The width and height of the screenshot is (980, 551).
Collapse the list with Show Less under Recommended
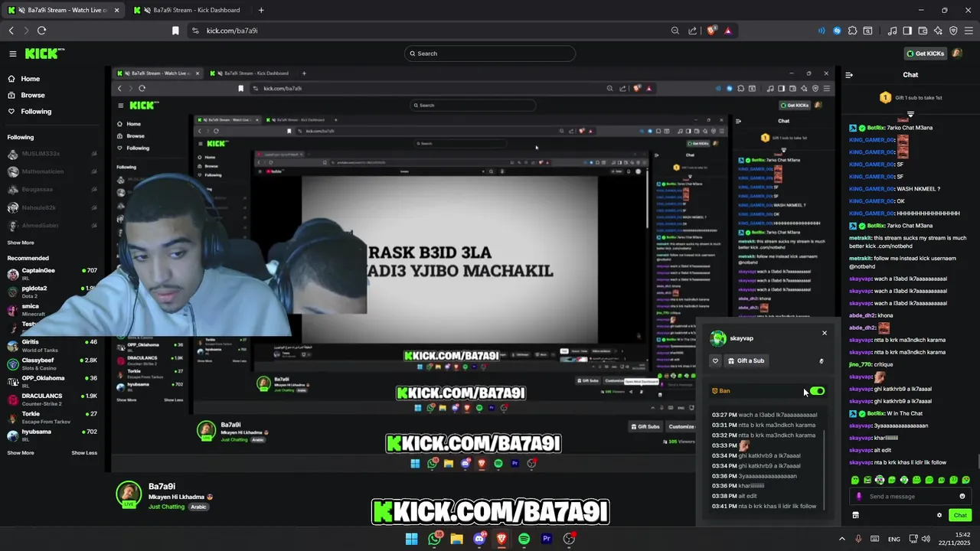[84, 452]
